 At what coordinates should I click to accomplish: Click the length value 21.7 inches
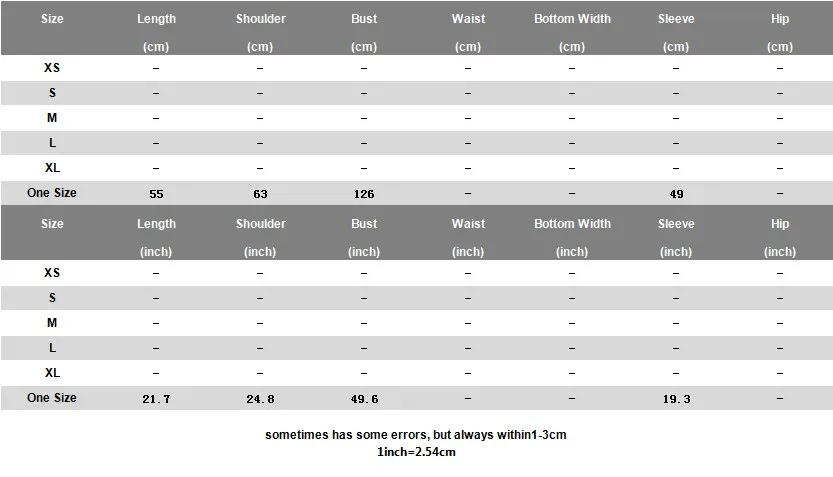[x=156, y=399]
